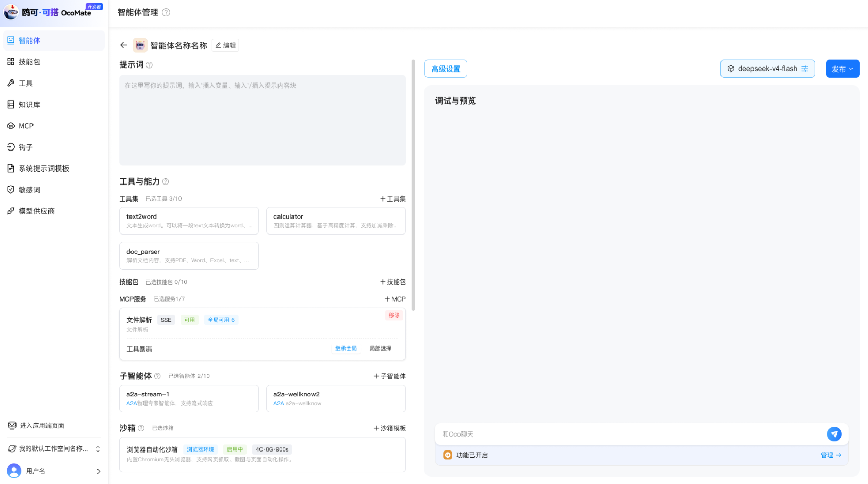Expand the 用户名 account menu
The image size is (868, 484).
point(54,471)
